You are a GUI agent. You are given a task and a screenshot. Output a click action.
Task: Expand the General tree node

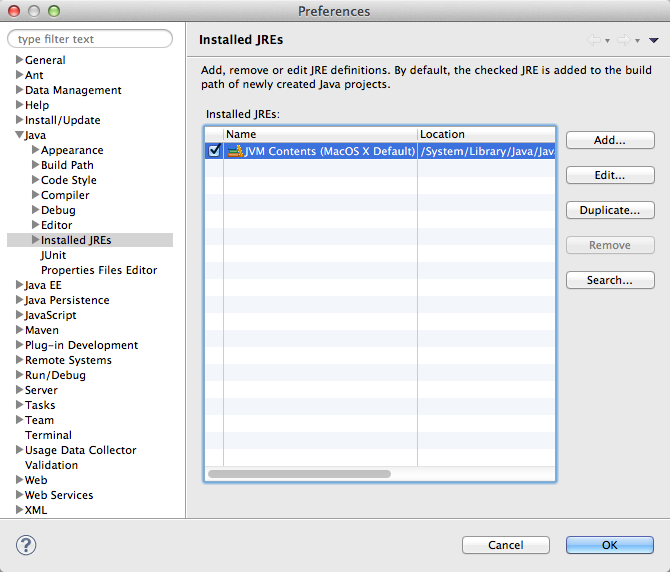tap(19, 59)
